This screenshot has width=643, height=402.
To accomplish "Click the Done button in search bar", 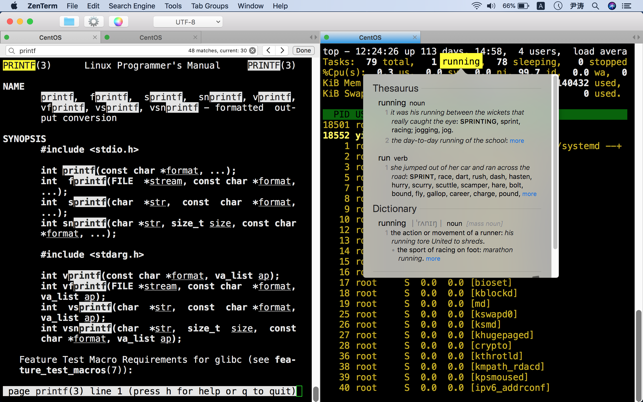I will tap(303, 50).
